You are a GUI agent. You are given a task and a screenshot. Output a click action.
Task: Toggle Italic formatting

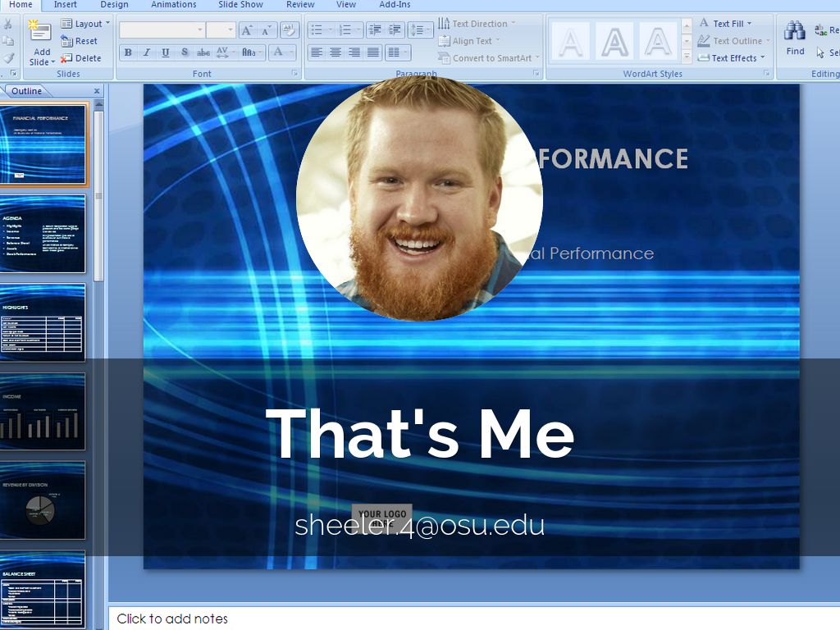(147, 52)
